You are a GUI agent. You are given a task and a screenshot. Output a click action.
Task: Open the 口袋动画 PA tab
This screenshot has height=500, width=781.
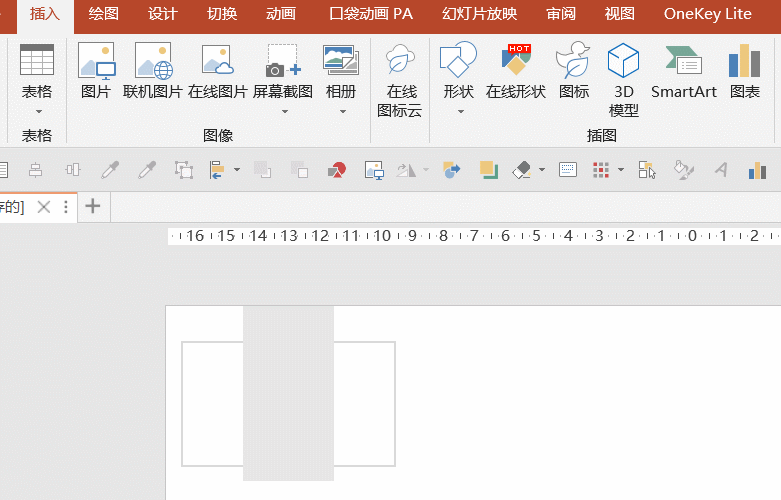pos(371,14)
